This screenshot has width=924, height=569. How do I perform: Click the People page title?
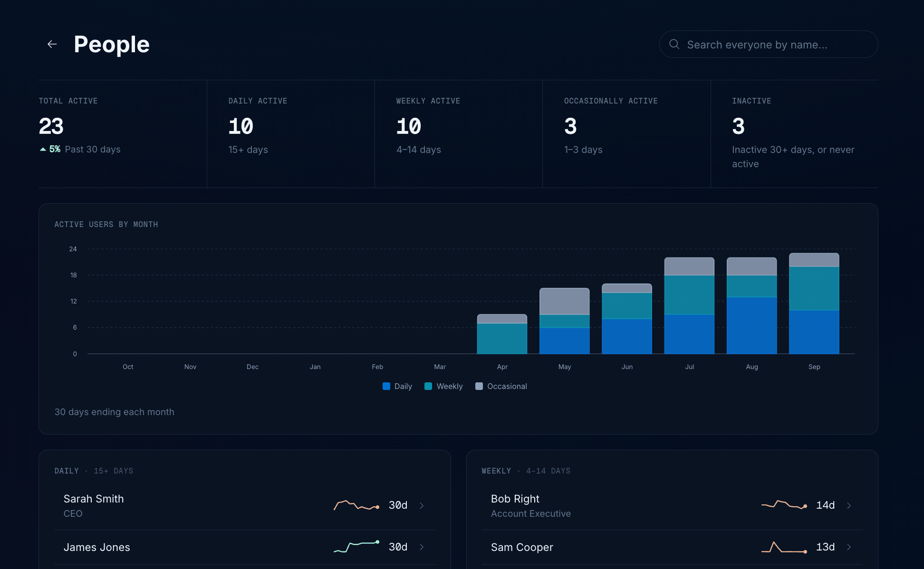(x=112, y=45)
